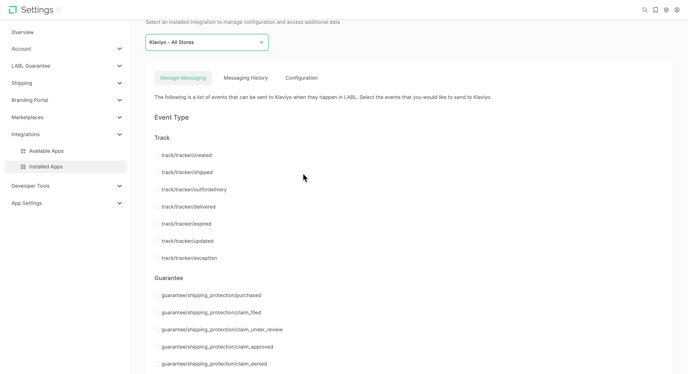
Task: Expand the Branding Portal chevron
Action: coord(119,100)
